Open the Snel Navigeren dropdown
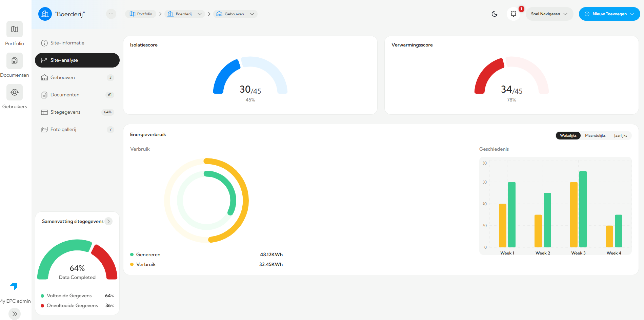This screenshot has height=320, width=644. click(x=549, y=14)
